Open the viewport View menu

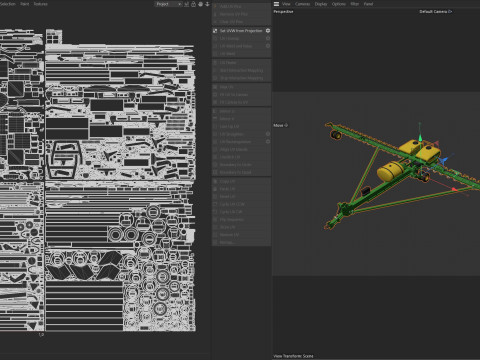286,4
